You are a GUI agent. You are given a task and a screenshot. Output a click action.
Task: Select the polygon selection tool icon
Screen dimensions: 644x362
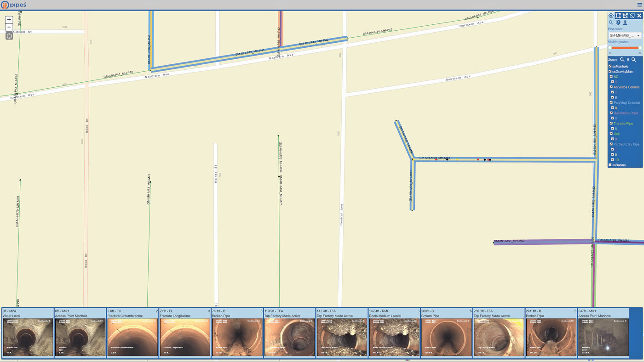click(x=625, y=16)
